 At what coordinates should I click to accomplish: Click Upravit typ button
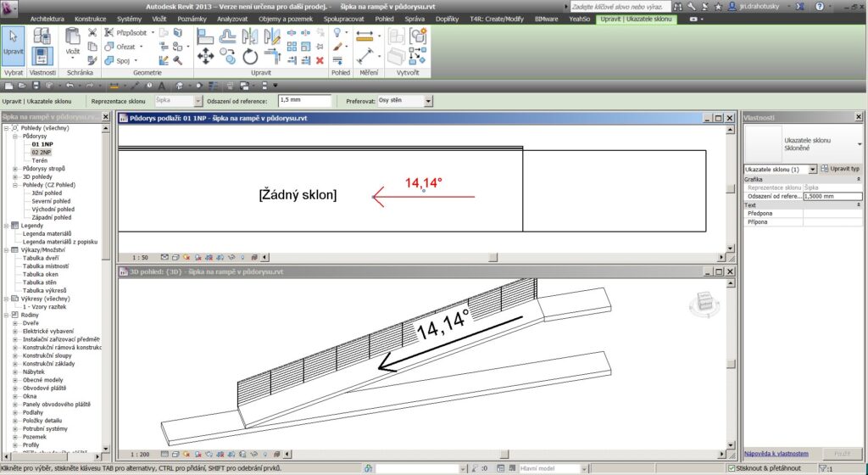840,169
